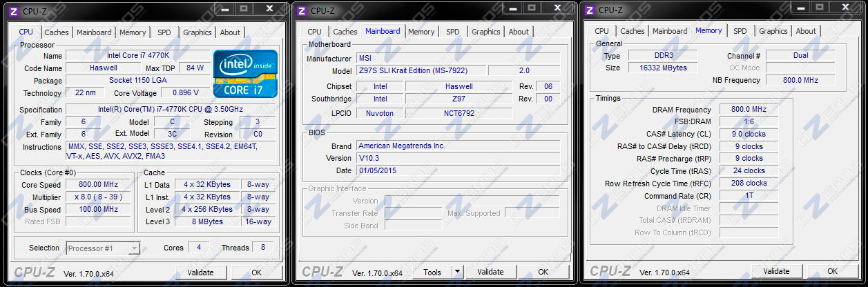Click the CPU-Z logo icon in the Memory window's title bar
The height and width of the screenshot is (287, 868).
point(590,10)
